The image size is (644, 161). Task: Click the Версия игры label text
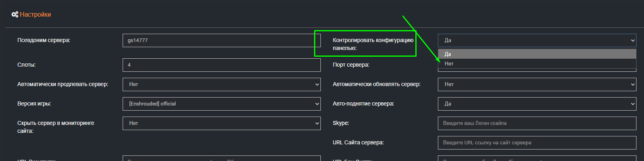pos(34,104)
